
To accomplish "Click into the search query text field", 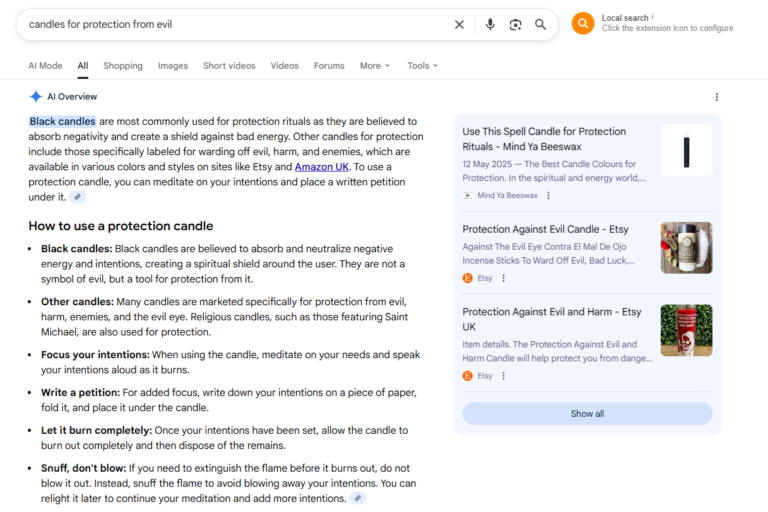I will tap(230, 24).
